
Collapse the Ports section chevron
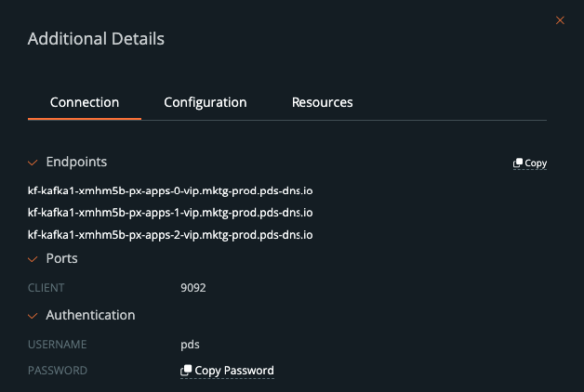coord(33,258)
